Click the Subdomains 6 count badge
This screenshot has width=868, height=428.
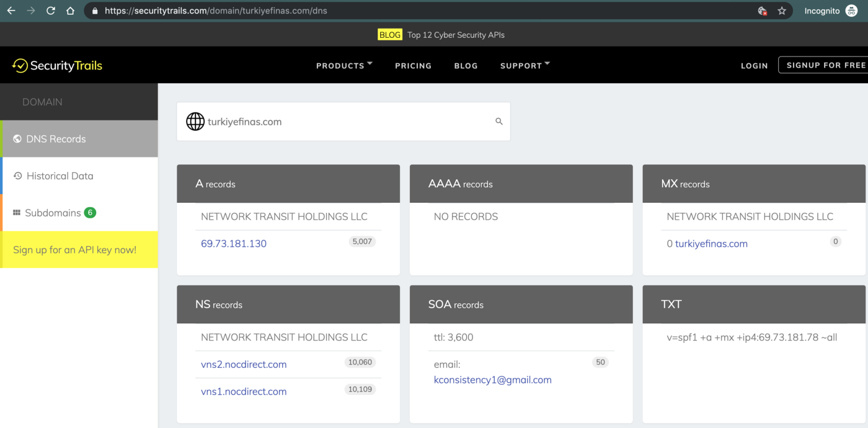(90, 213)
